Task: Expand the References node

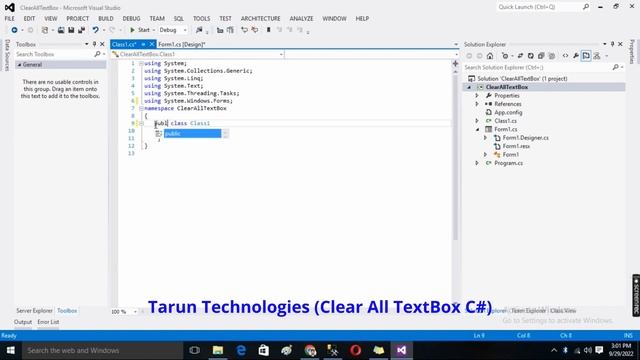Action: pyautogui.click(x=477, y=104)
